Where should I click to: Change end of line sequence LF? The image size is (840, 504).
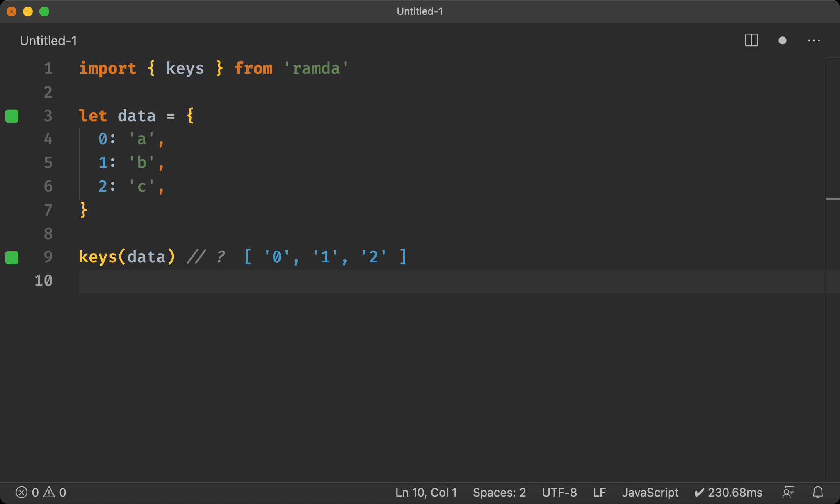click(599, 492)
